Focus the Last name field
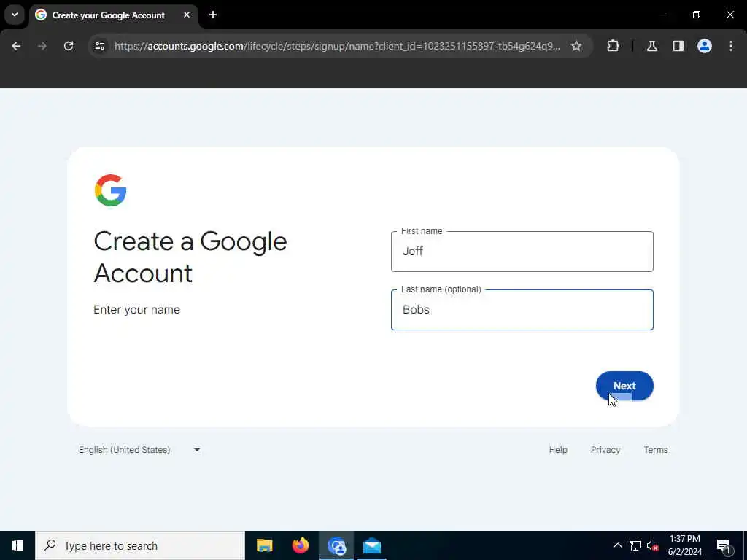747x560 pixels. [x=522, y=309]
